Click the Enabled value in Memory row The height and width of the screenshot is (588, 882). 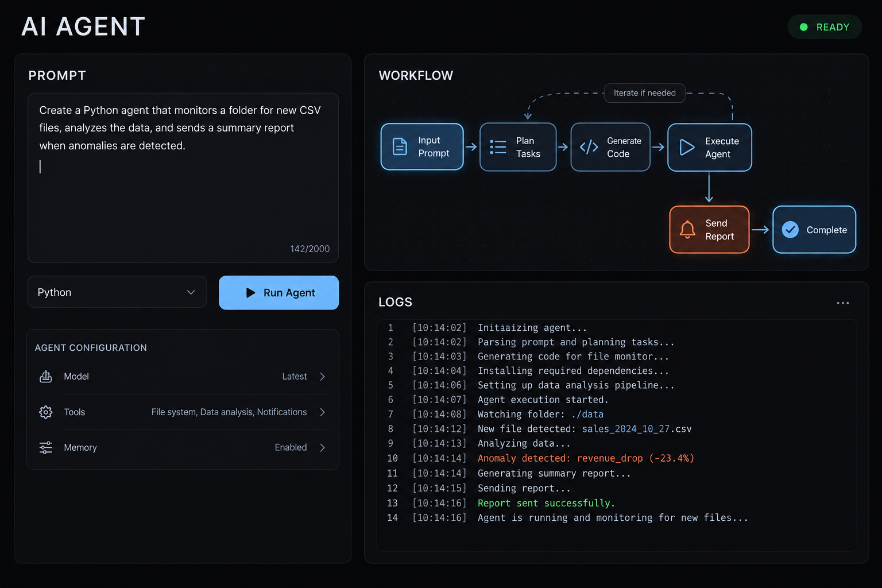(291, 447)
